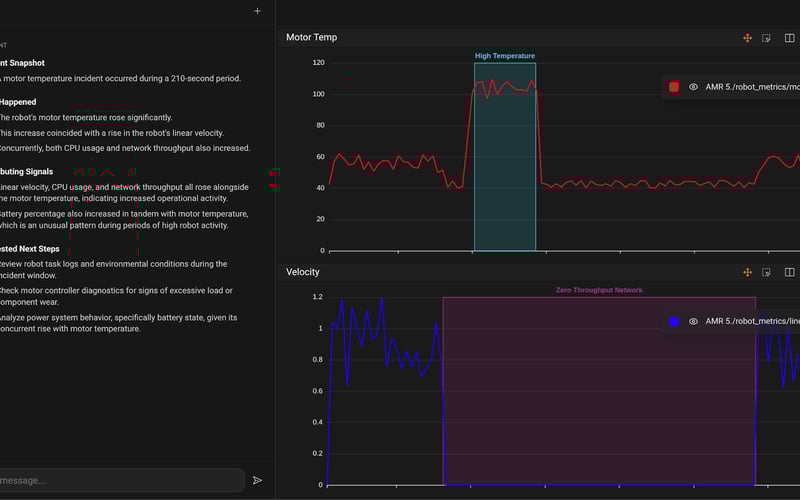Screen dimensions: 800x500
Task: Click the move/pan icon in Velocity panel
Action: [747, 272]
